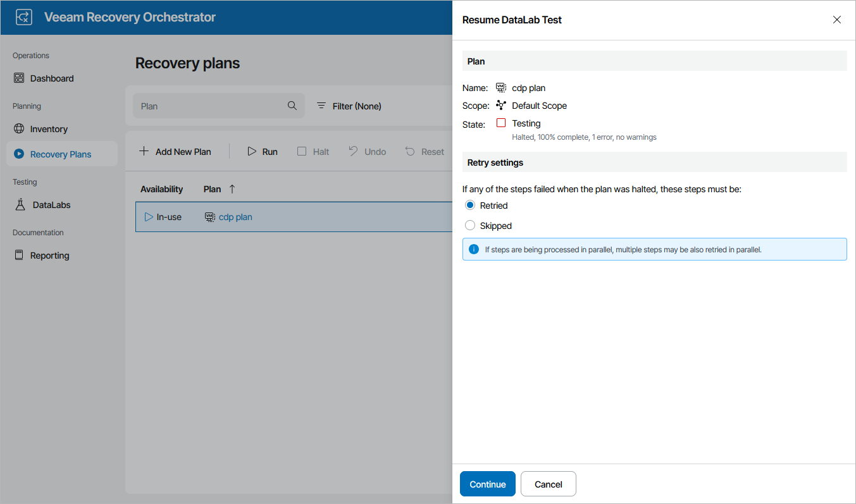Viewport: 856px width, 504px height.
Task: Click the info icon on the parallel retry notice
Action: [x=473, y=249]
